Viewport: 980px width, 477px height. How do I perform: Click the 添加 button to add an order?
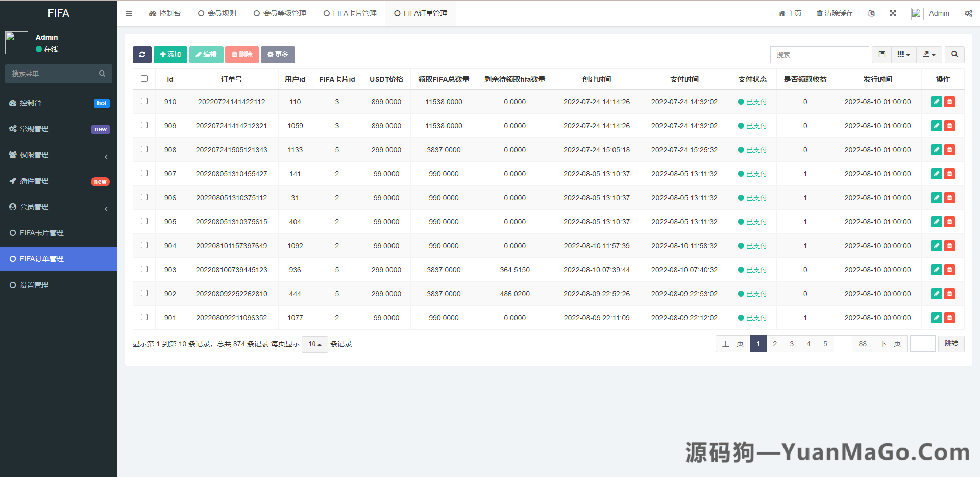[x=170, y=55]
